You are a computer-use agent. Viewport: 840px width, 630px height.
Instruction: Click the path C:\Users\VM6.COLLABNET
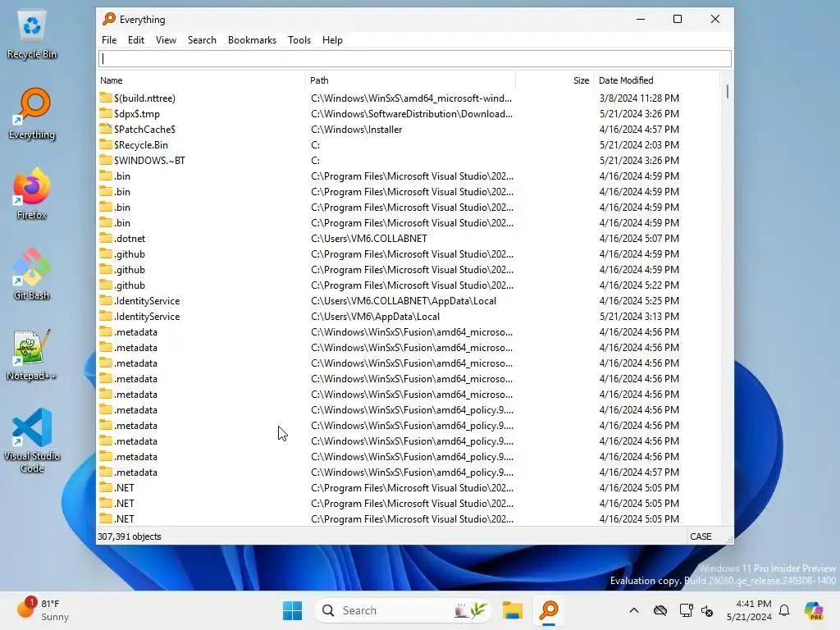[368, 239]
